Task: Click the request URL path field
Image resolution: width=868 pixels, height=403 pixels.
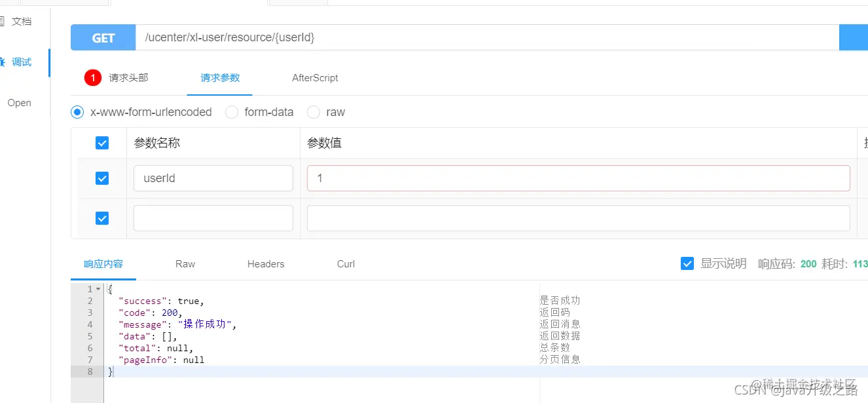Action: pyautogui.click(x=487, y=38)
